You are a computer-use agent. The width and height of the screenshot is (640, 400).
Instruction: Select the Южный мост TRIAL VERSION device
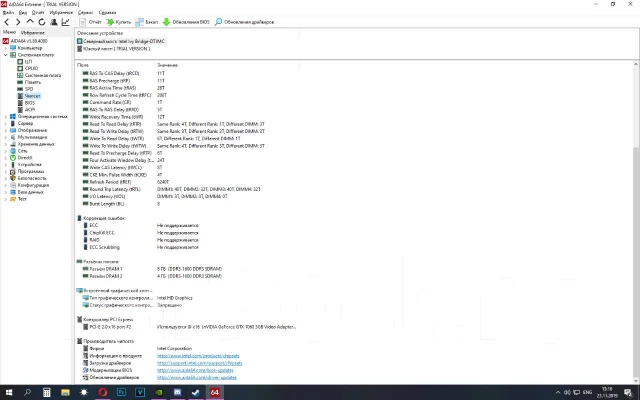point(113,49)
